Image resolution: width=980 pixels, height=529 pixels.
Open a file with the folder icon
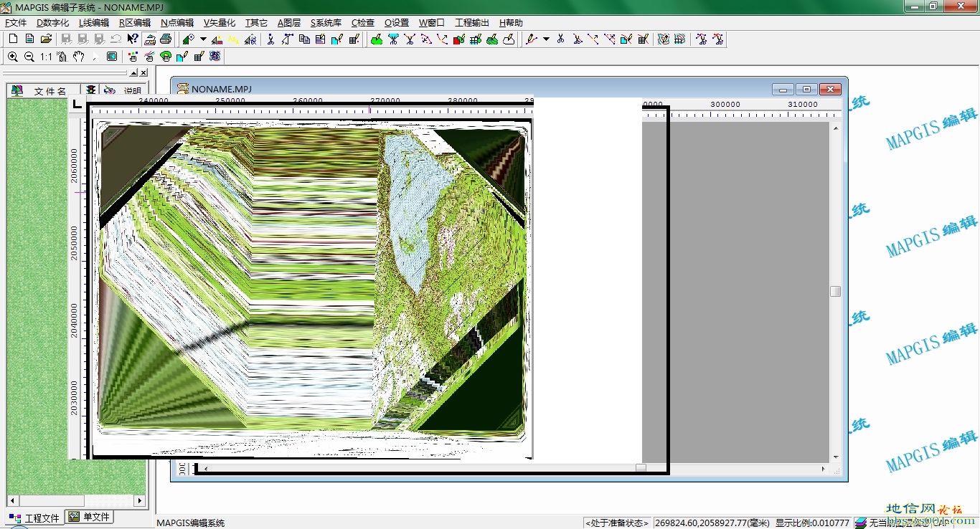click(x=46, y=39)
